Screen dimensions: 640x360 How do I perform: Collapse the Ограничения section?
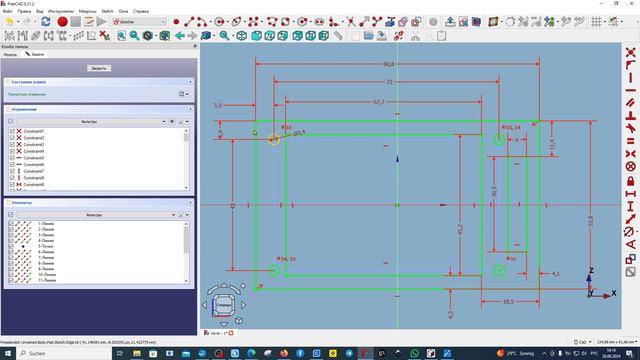click(190, 109)
